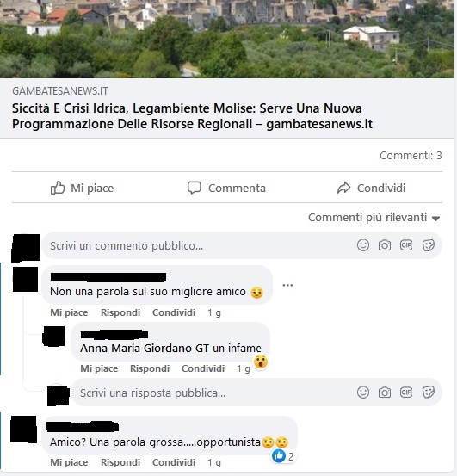The image size is (457, 476).
Task: Click the Commenta speech bubble icon
Action: [195, 188]
